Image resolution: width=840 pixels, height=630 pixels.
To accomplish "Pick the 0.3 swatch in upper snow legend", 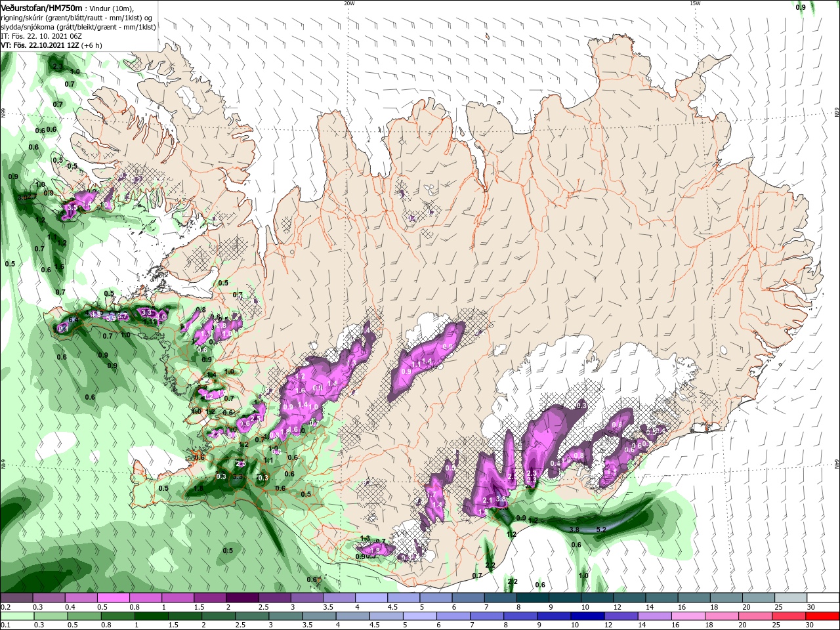I will click(49, 598).
